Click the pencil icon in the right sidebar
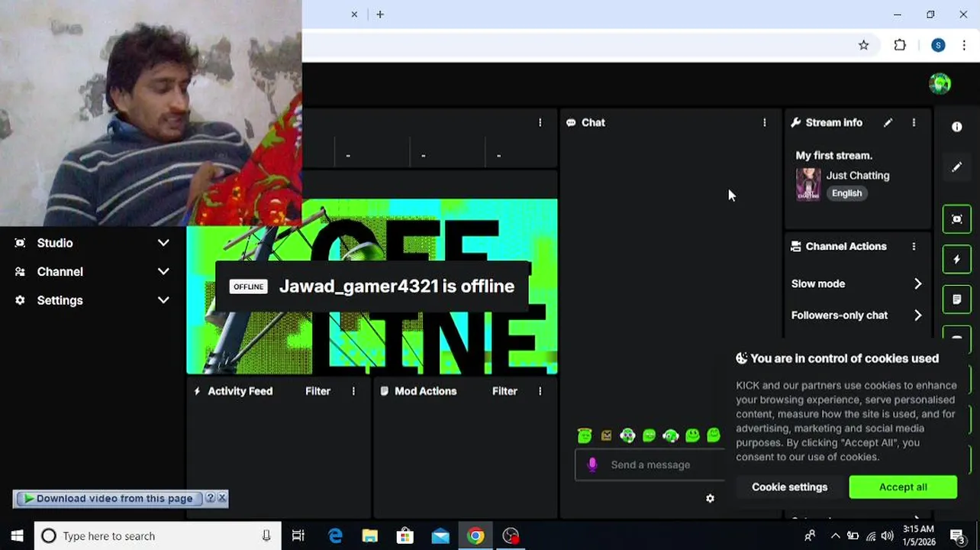 pyautogui.click(x=956, y=167)
